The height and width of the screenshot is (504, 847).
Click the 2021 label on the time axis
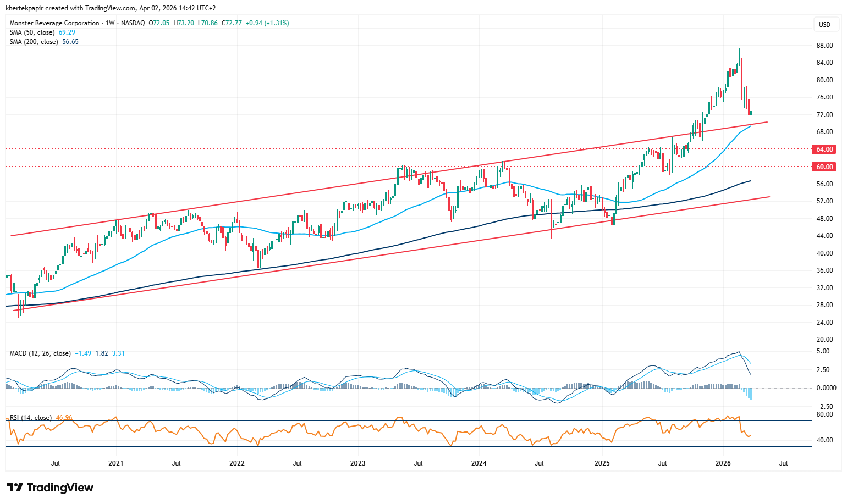coord(116,463)
